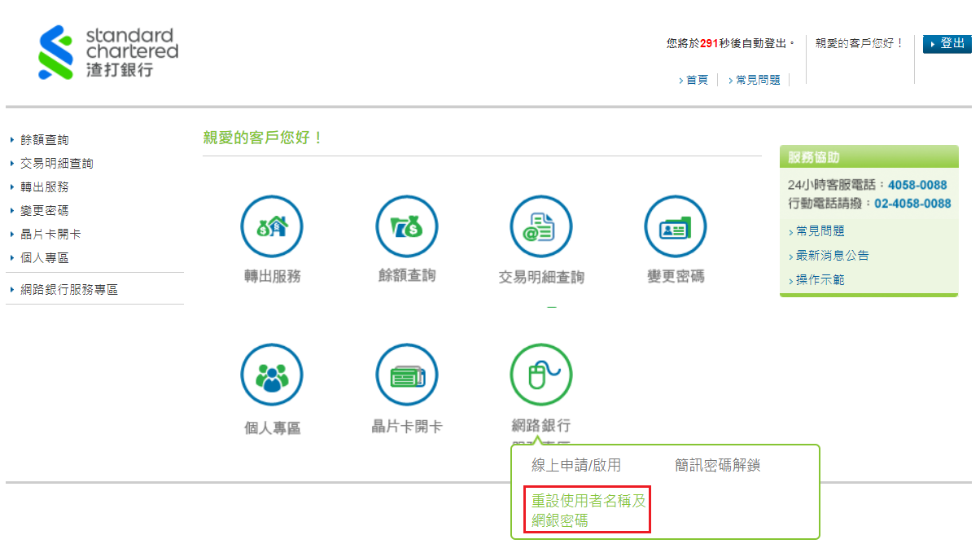This screenshot has width=980, height=557.
Task: Click the 晶片卡開卡 label under icon
Action: (407, 427)
